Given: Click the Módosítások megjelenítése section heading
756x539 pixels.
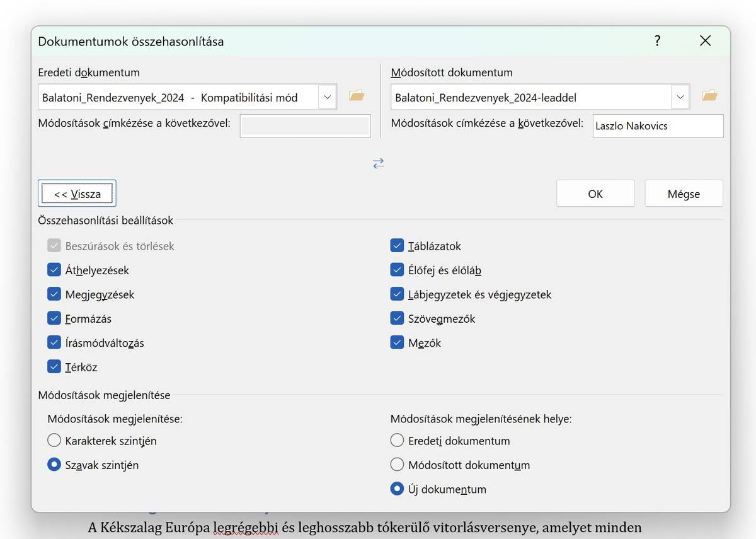Looking at the screenshot, I should point(104,395).
